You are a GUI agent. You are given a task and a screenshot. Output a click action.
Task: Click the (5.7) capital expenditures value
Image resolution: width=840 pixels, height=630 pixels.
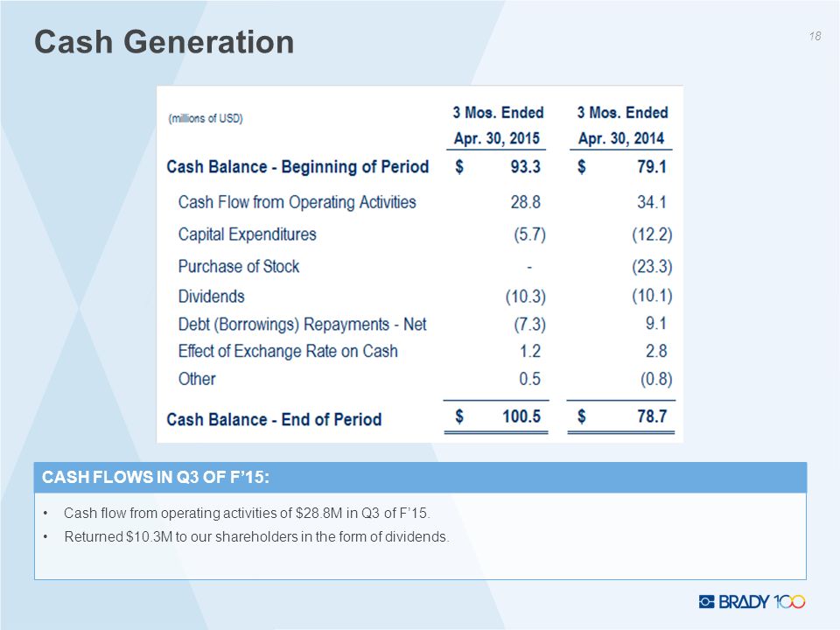[x=529, y=234]
